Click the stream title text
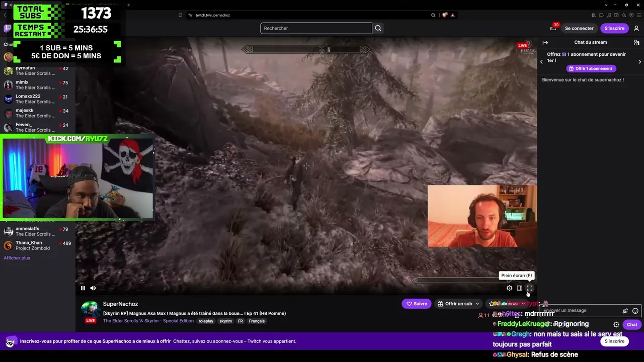This screenshot has height=362, width=644. tap(194, 313)
